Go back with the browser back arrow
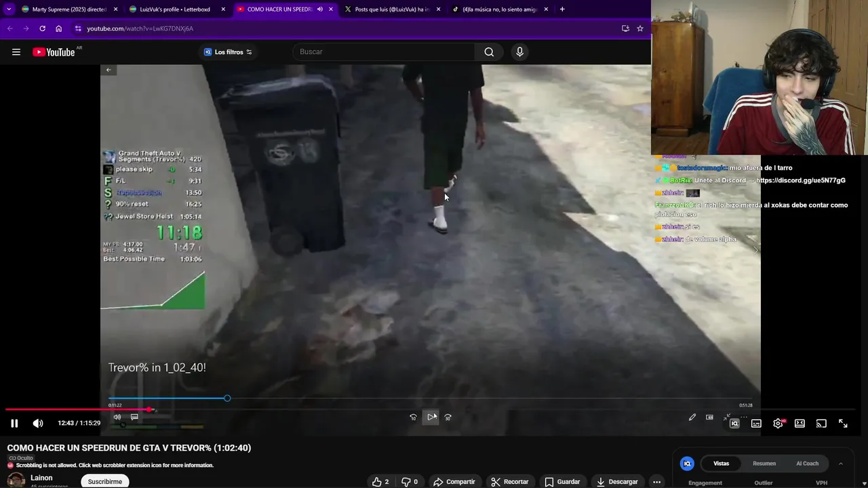This screenshot has width=868, height=488. tap(9, 28)
